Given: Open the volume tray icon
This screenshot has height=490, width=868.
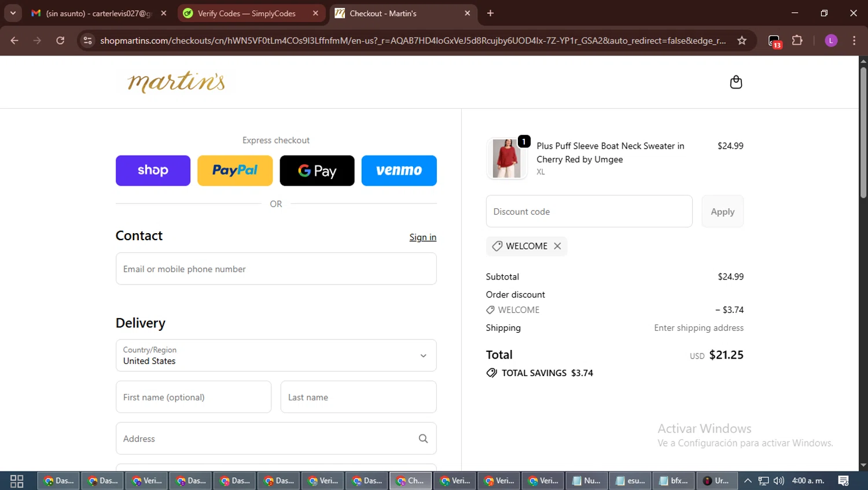Looking at the screenshot, I should [x=779, y=481].
